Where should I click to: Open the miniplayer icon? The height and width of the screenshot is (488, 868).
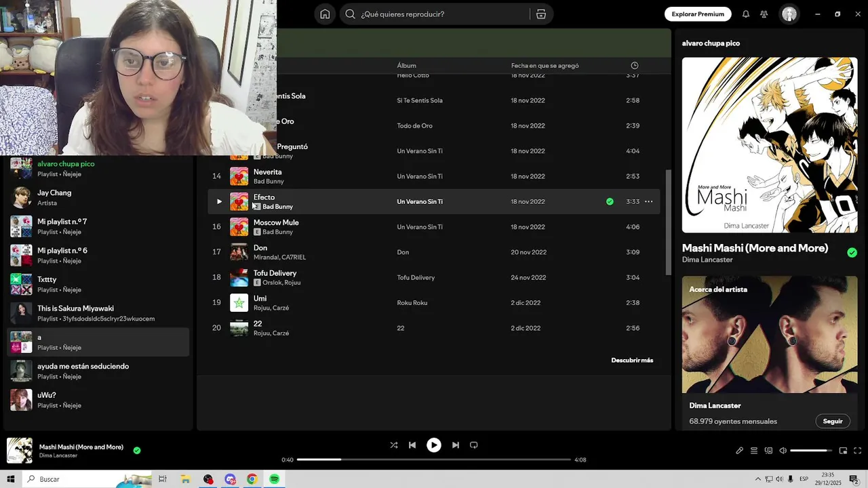[x=843, y=451]
